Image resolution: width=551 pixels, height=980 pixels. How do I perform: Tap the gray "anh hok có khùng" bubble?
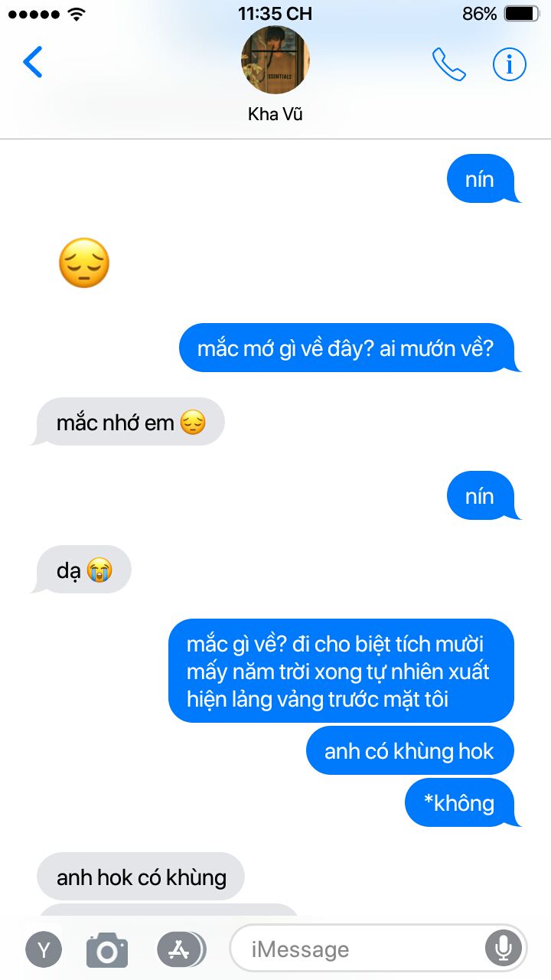[x=141, y=877]
